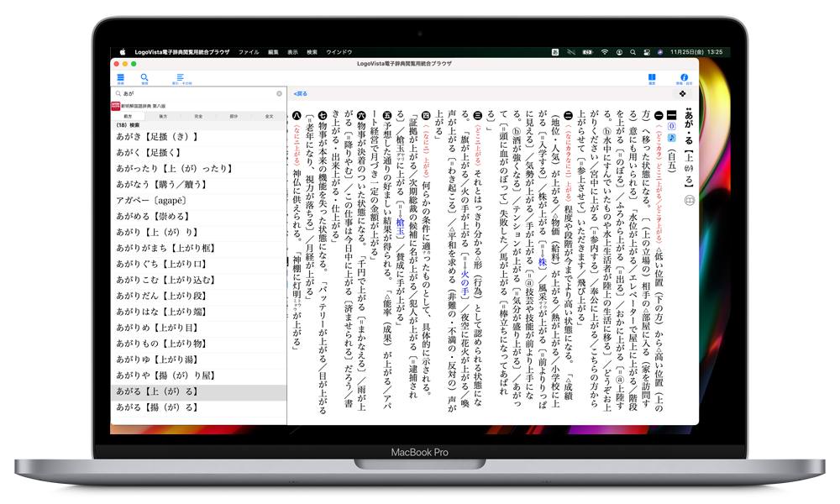The width and height of the screenshot is (840, 504).
Task: Clear the search field with the X icon
Action: pyautogui.click(x=279, y=93)
